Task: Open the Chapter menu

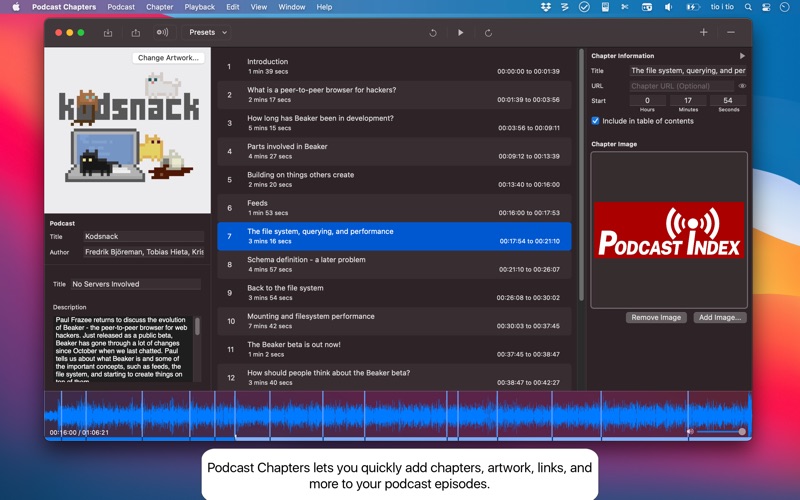Action: (160, 7)
